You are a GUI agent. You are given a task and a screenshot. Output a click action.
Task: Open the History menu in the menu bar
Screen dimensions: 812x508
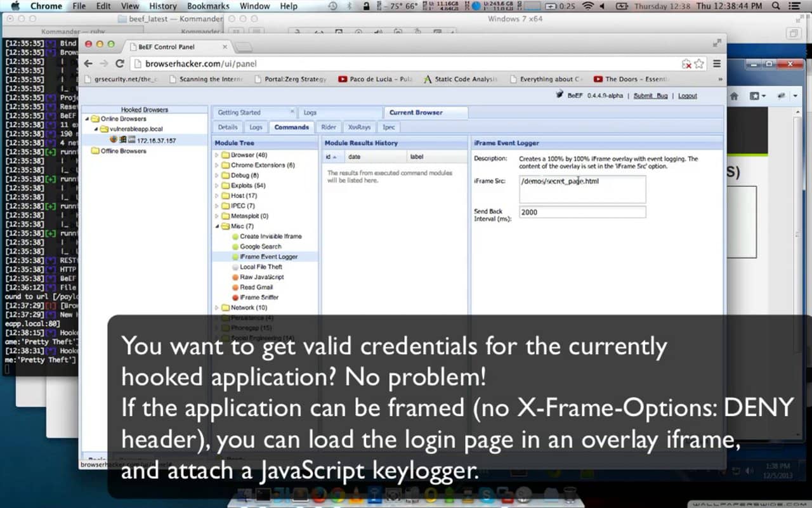coord(163,6)
